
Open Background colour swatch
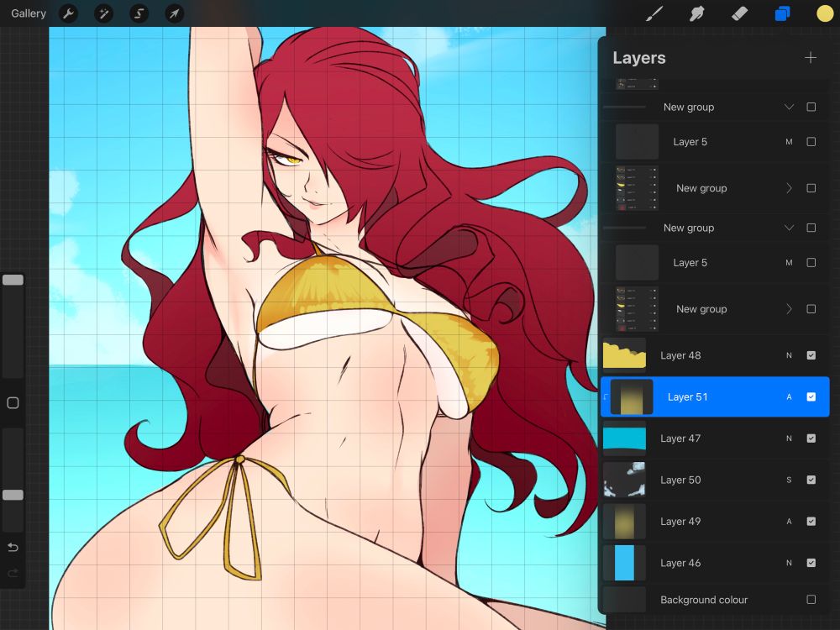pos(624,600)
